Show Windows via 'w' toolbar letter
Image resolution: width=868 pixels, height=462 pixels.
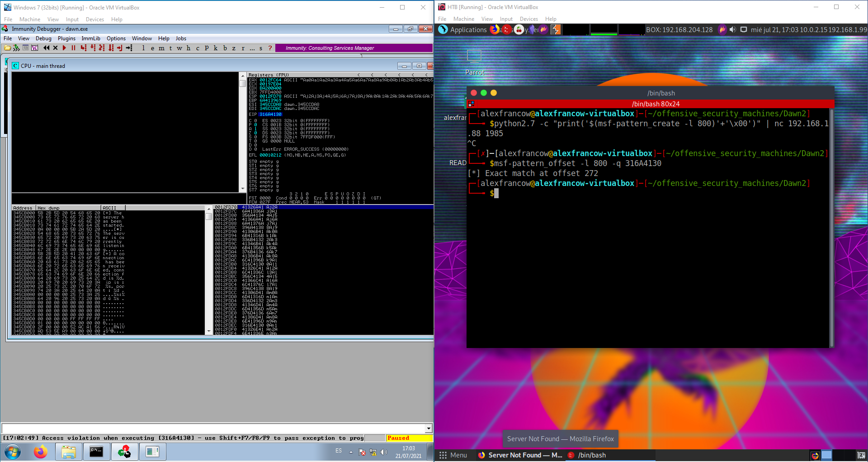(179, 48)
